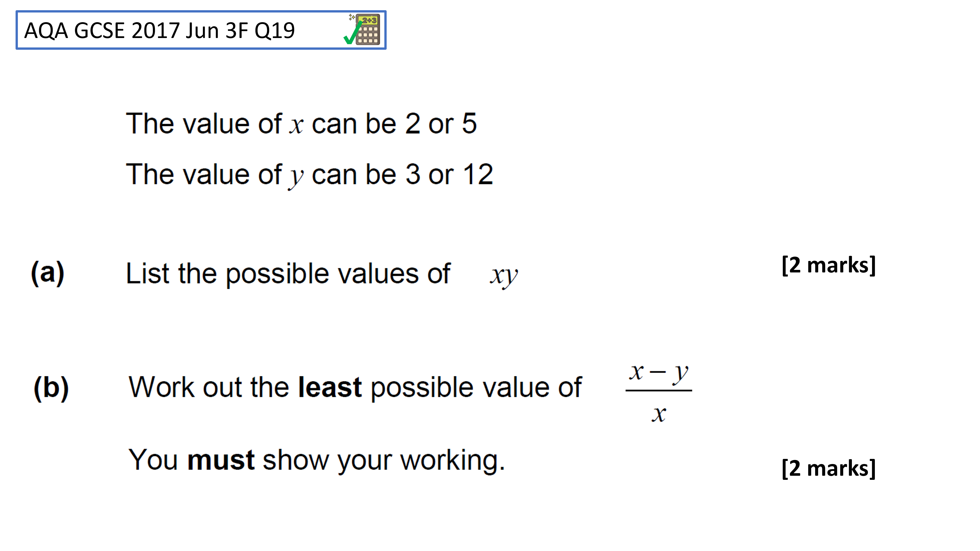This screenshot has height=551, width=980.
Task: Click the bold word 'least' in part (b)
Action: pos(330,387)
